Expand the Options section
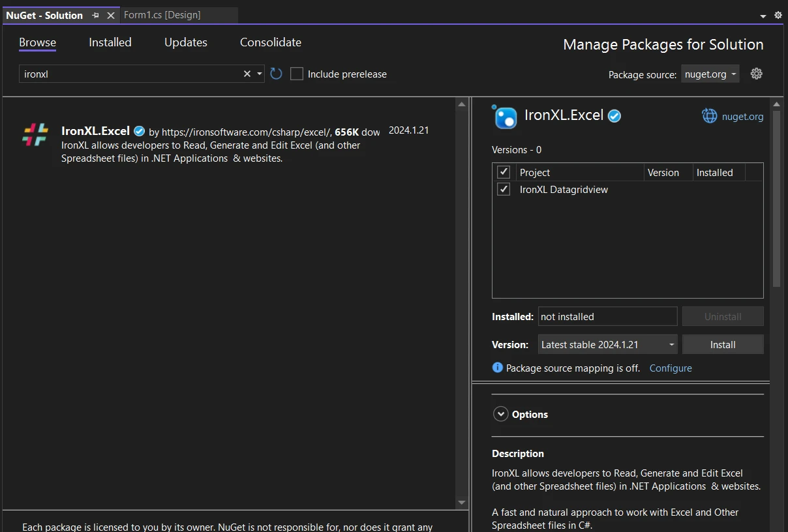Image resolution: width=788 pixels, height=532 pixels. click(x=501, y=414)
